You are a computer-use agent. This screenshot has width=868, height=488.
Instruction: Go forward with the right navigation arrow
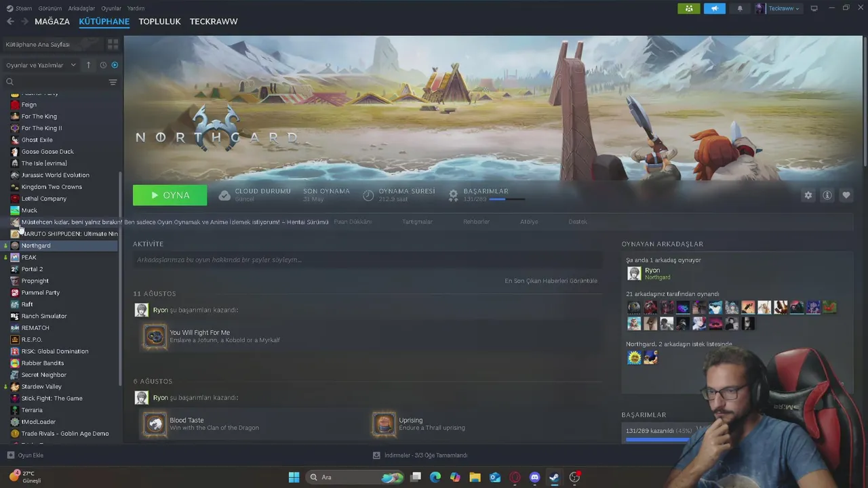pos(24,22)
